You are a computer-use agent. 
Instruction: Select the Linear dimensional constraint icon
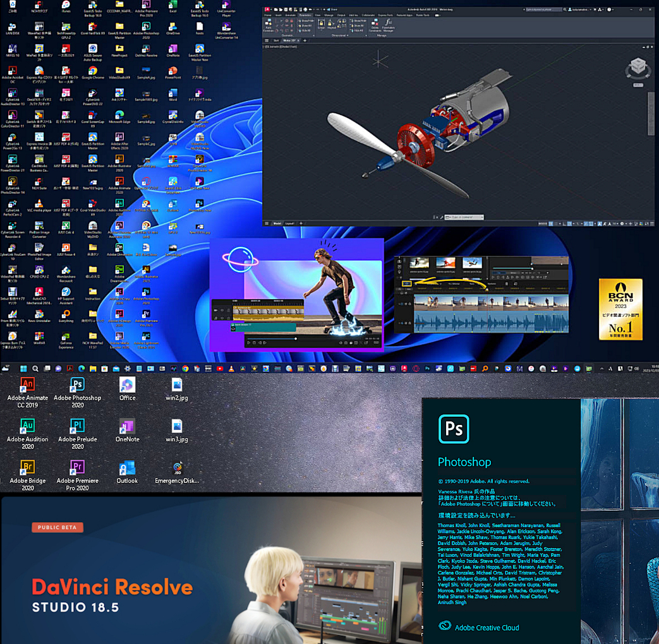[321, 25]
